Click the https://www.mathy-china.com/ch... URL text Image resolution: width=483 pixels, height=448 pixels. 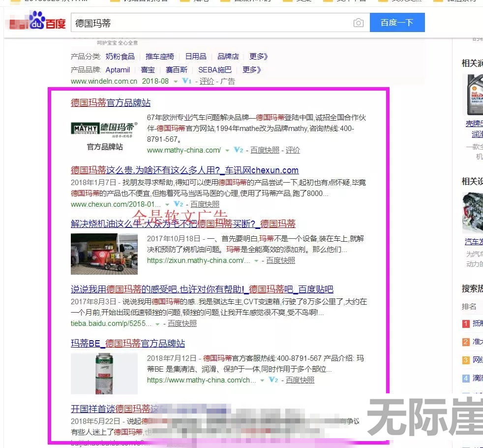202,380
